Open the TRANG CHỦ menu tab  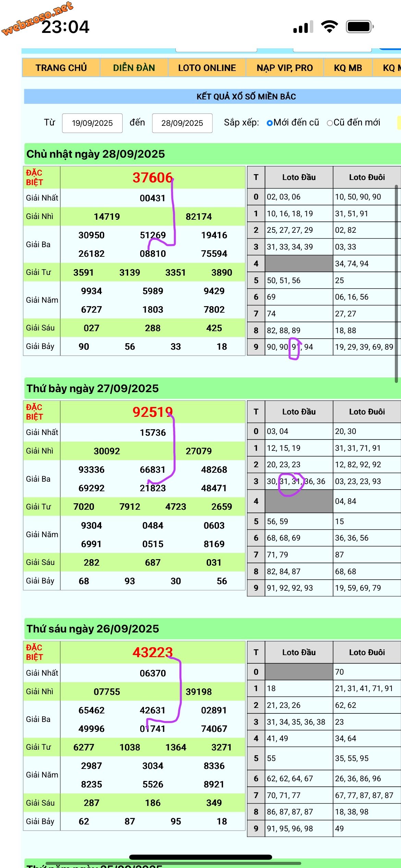pyautogui.click(x=61, y=68)
